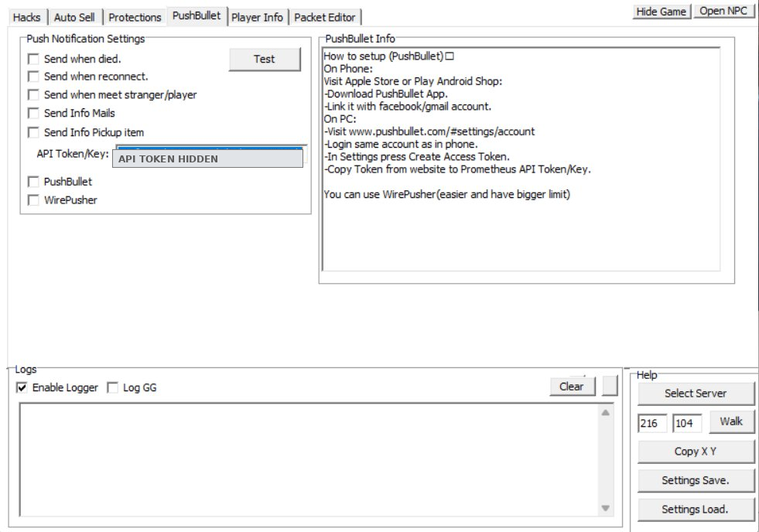This screenshot has height=532, width=759.
Task: Click the small blank button beside Clear
Action: click(610, 387)
